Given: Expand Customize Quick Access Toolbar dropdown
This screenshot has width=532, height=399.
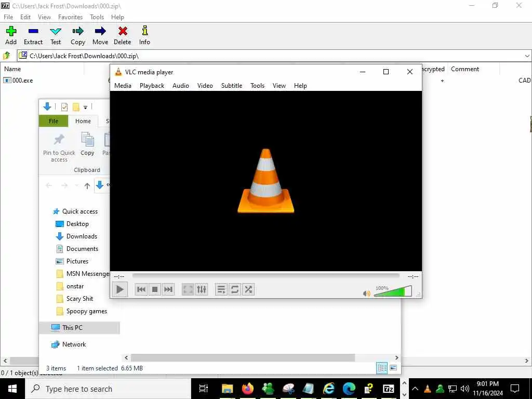Looking at the screenshot, I should 86,107.
